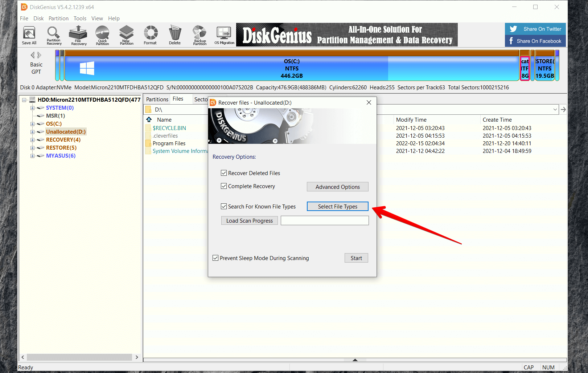Select the Quick Partition icon

pos(102,35)
